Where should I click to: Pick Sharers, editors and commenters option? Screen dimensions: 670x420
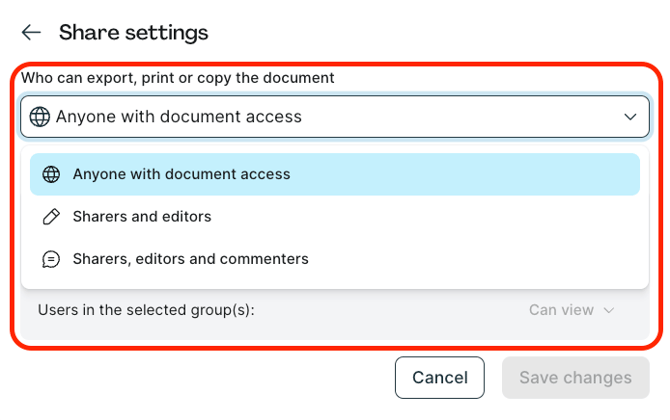point(190,259)
